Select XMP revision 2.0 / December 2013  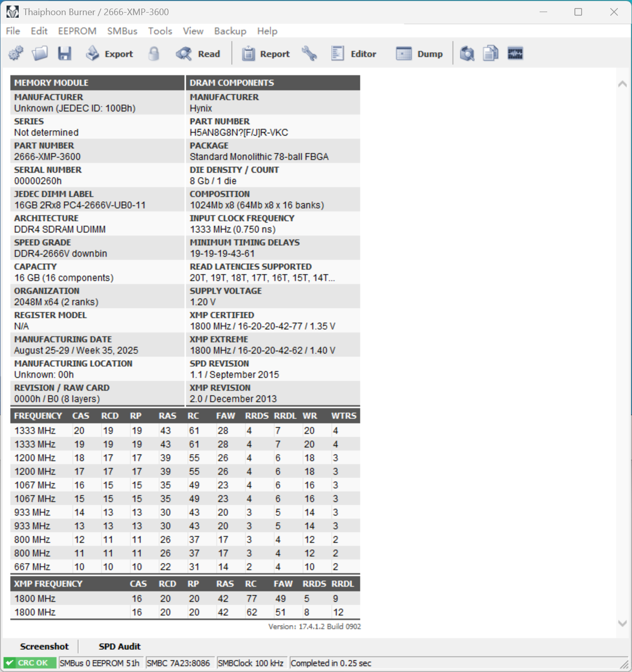(x=233, y=399)
